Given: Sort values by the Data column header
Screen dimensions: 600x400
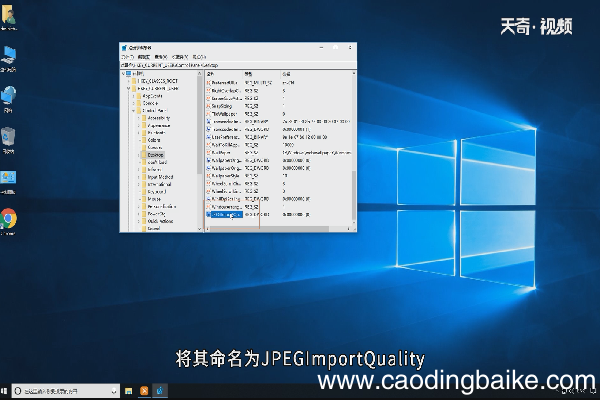Looking at the screenshot, I should (x=316, y=73).
